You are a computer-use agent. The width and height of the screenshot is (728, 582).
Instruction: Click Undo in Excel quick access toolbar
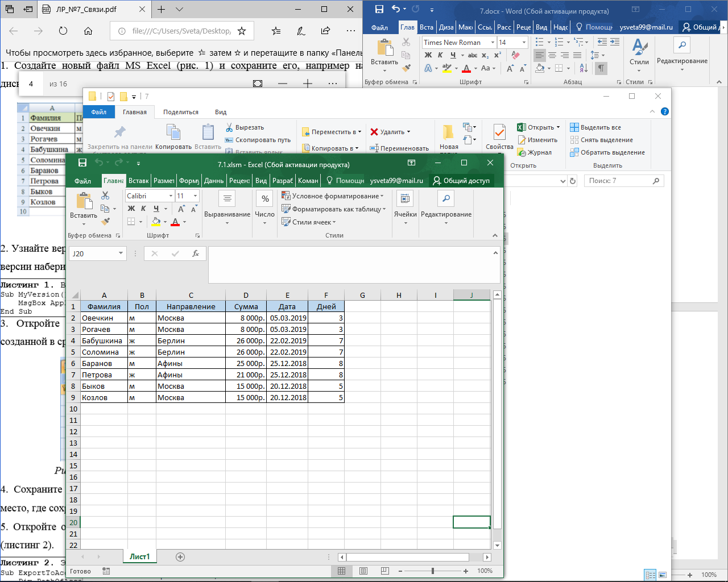point(99,163)
